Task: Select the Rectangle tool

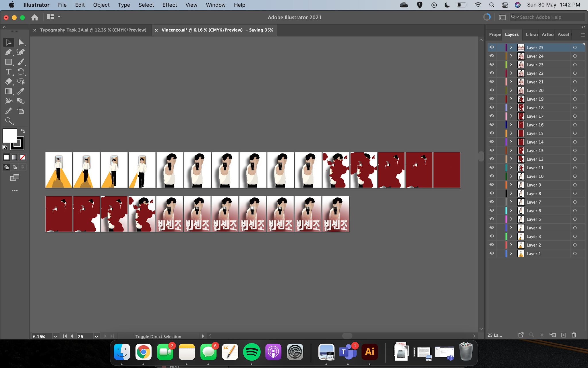Action: pyautogui.click(x=8, y=62)
